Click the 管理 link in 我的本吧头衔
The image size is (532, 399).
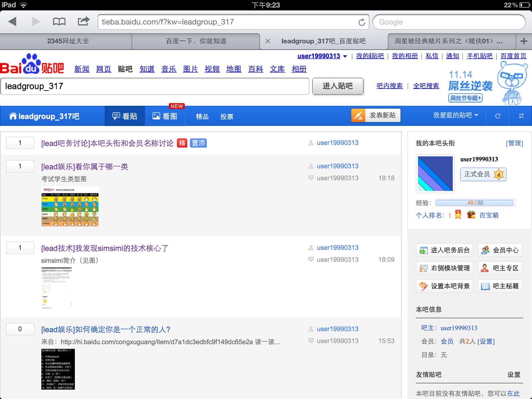(x=514, y=143)
